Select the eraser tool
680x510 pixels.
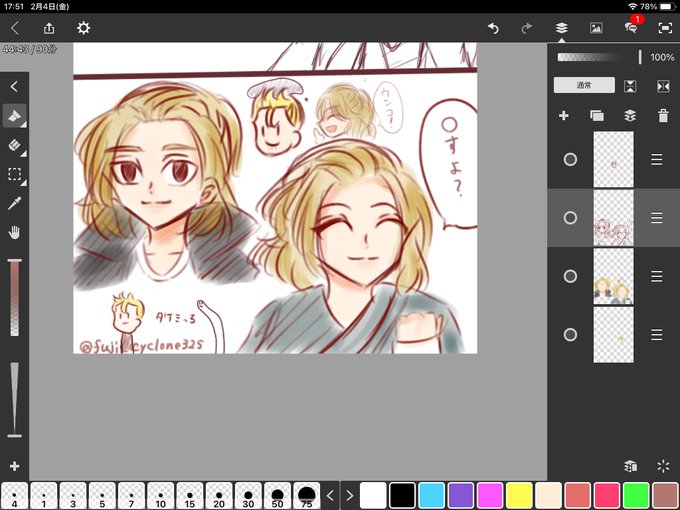pyautogui.click(x=14, y=145)
